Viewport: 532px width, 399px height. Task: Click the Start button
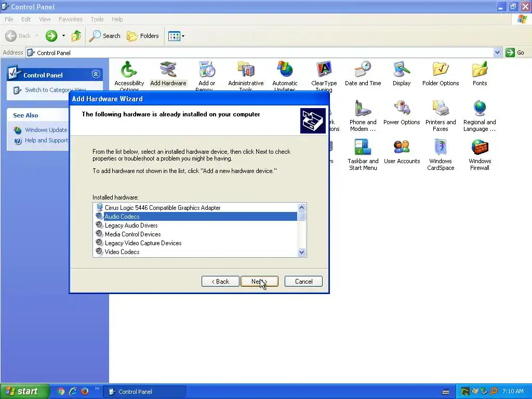point(24,392)
